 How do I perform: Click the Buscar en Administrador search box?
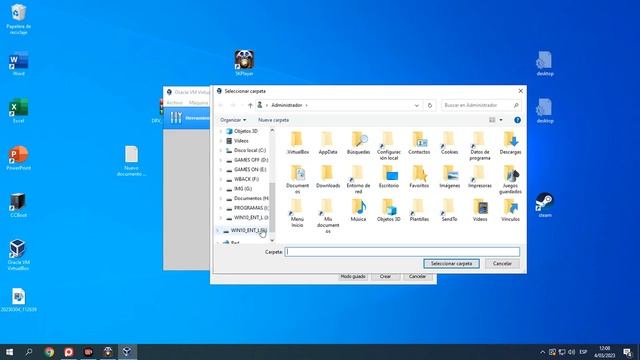click(481, 105)
